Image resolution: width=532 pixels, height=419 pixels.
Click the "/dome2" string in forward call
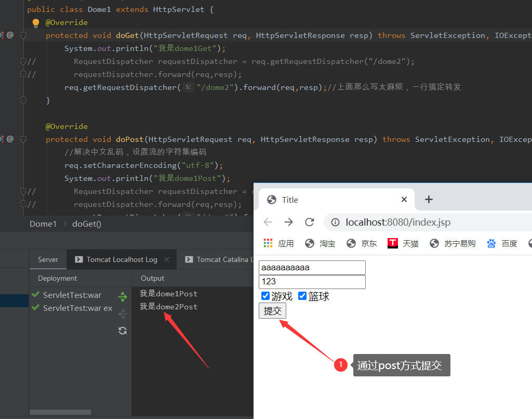click(x=215, y=87)
